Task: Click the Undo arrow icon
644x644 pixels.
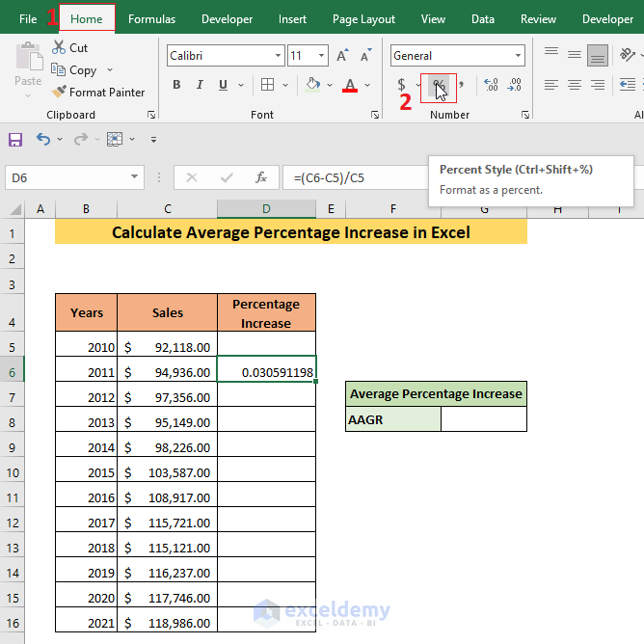Action: point(42,140)
